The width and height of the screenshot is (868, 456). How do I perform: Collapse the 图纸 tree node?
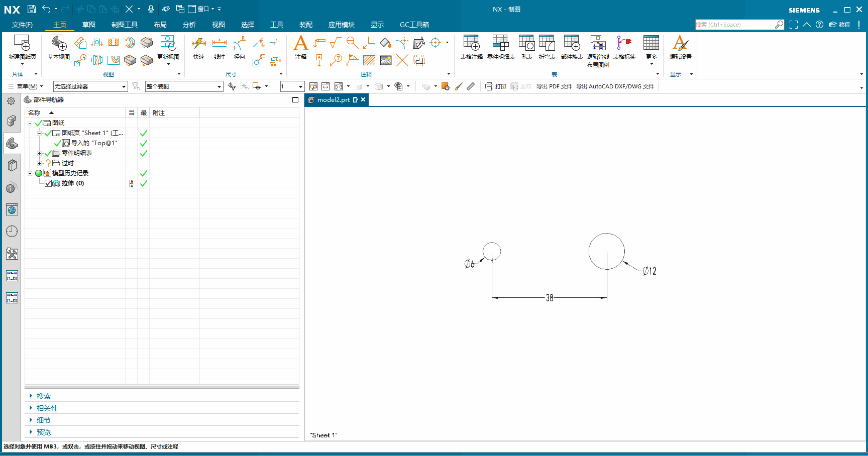click(x=30, y=123)
